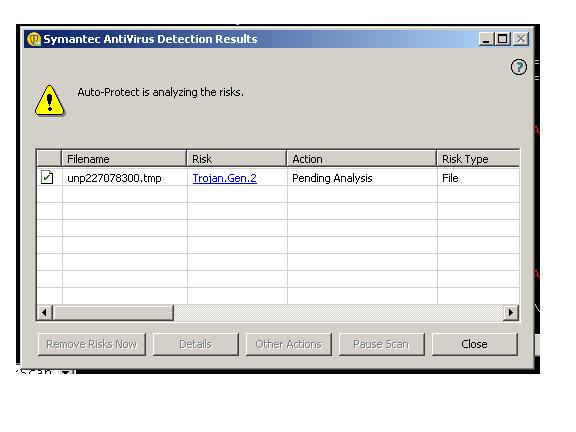Open the Trojan.Gen.2 risk link

point(224,178)
